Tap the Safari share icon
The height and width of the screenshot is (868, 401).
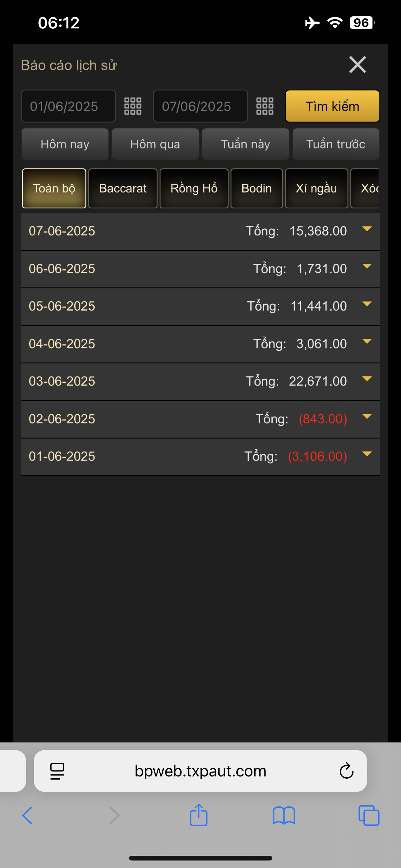click(x=199, y=816)
